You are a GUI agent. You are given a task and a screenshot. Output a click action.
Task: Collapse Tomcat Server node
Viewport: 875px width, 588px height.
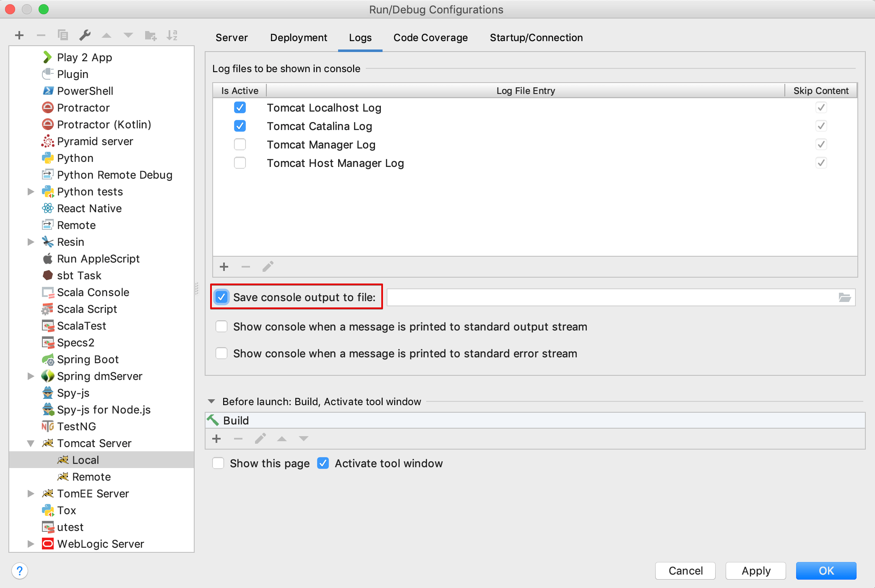[x=31, y=443]
